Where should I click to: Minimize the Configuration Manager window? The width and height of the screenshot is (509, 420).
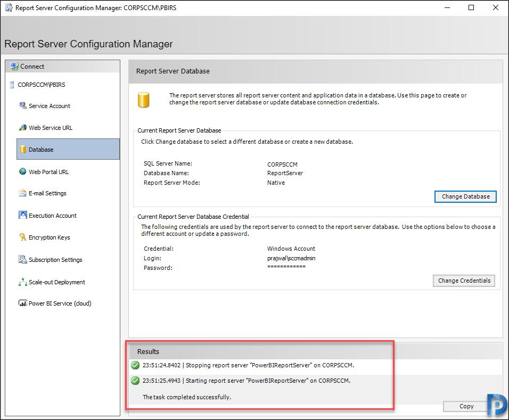(x=447, y=7)
